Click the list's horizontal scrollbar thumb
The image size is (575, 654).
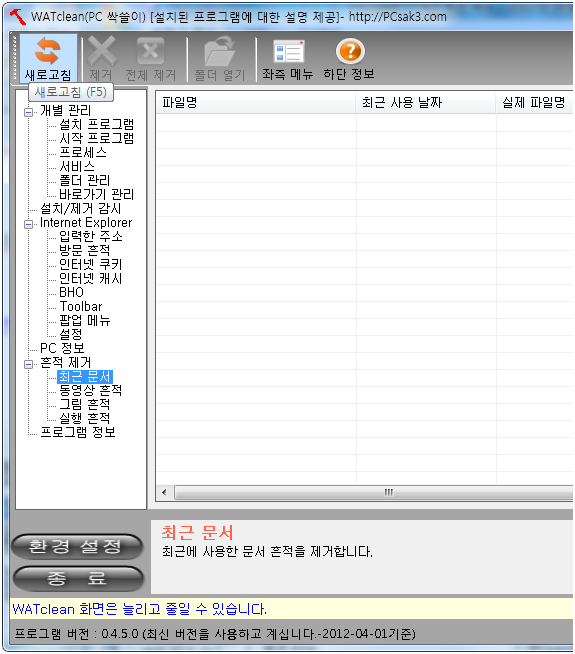(374, 493)
